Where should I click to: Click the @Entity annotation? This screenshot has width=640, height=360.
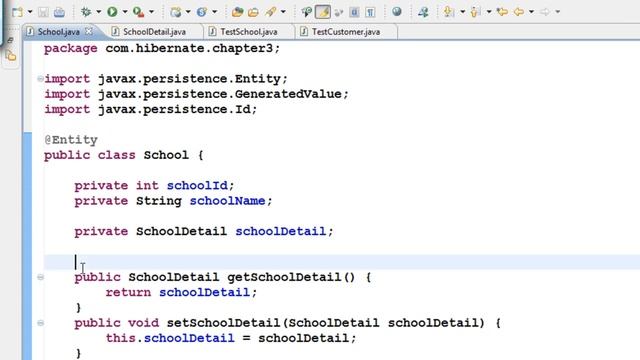71,140
